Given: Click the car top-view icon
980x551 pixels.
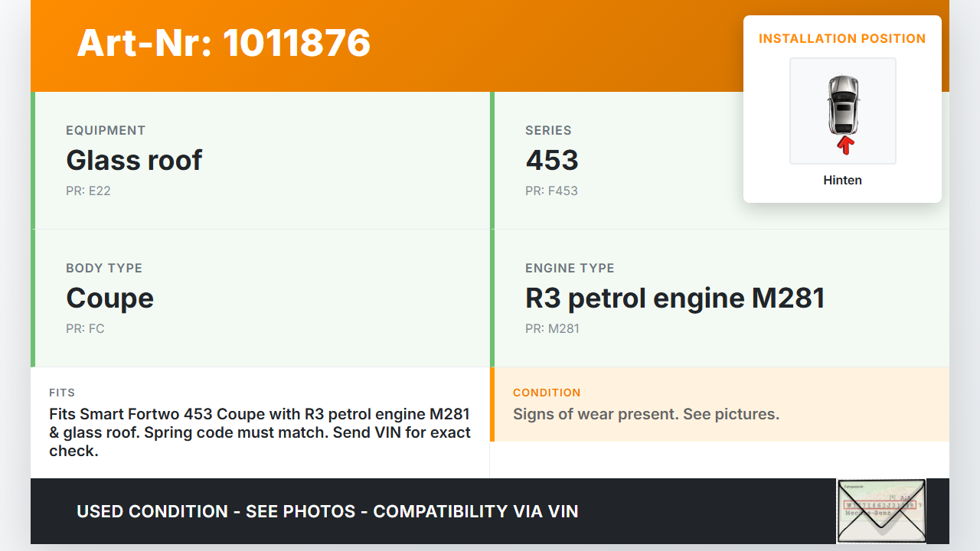Looking at the screenshot, I should (842, 104).
